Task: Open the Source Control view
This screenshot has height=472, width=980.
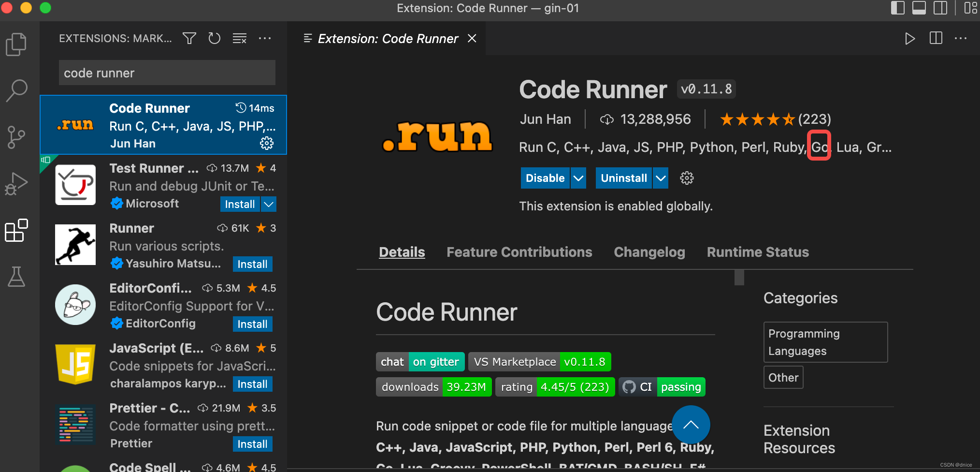Action: pyautogui.click(x=16, y=137)
